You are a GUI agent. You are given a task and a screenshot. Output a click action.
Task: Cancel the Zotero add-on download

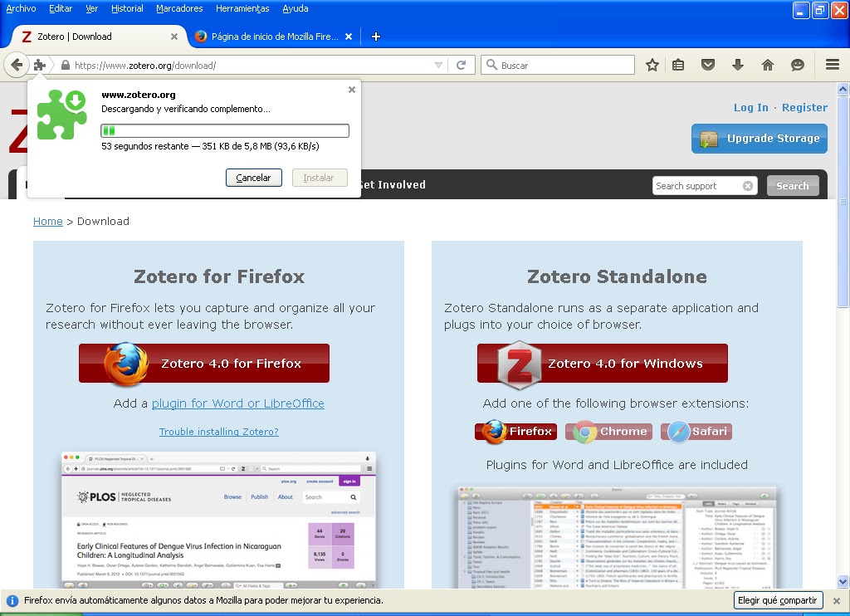tap(253, 177)
